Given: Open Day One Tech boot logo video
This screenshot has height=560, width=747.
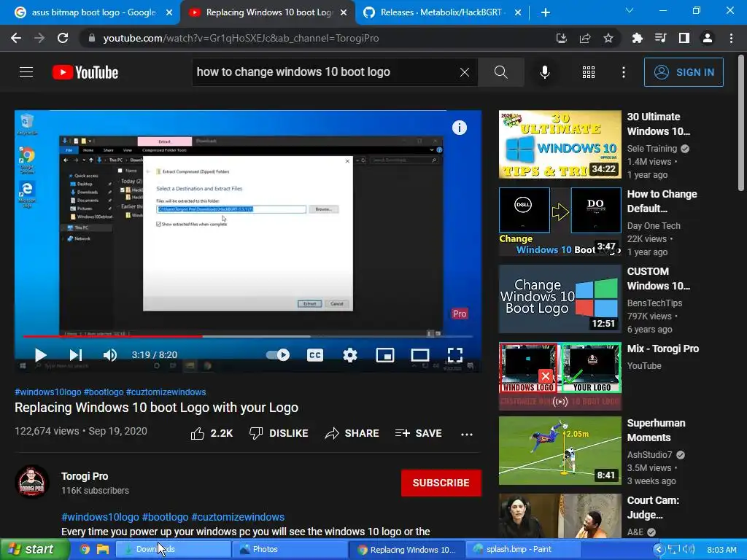Looking at the screenshot, I should 560,222.
